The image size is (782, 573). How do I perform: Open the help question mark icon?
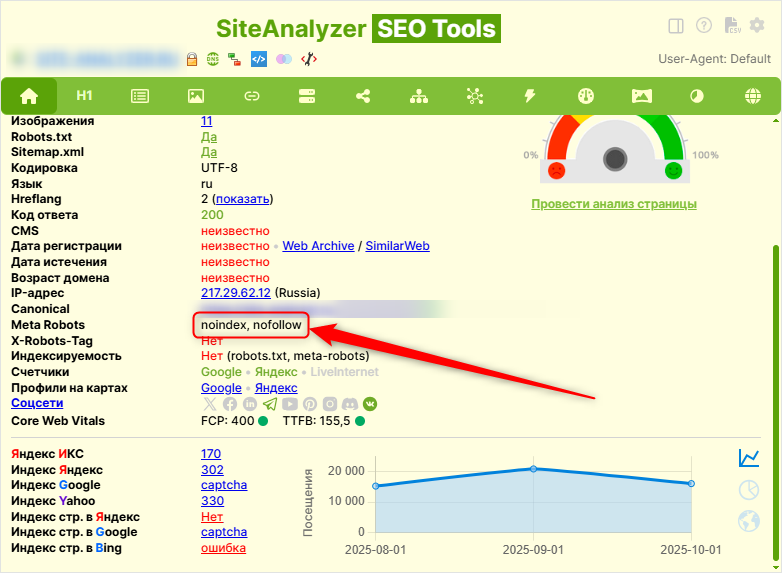click(704, 25)
